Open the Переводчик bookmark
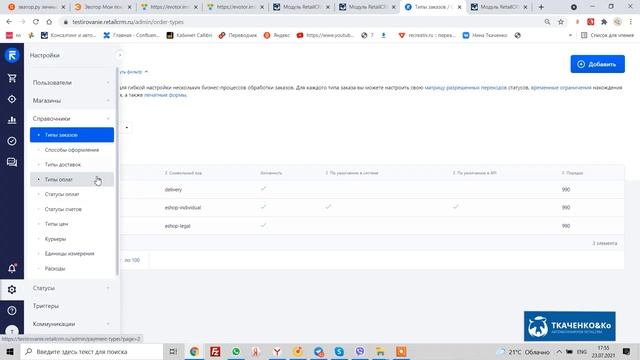Image resolution: width=640 pixels, height=360 pixels. pyautogui.click(x=238, y=36)
